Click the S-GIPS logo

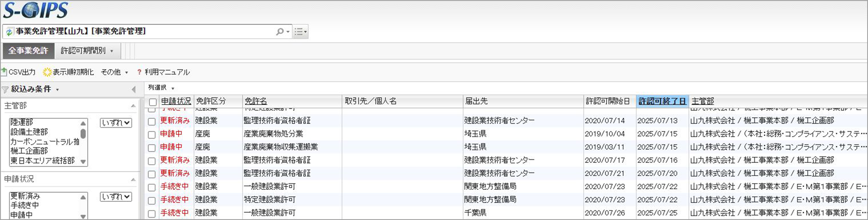[35, 10]
